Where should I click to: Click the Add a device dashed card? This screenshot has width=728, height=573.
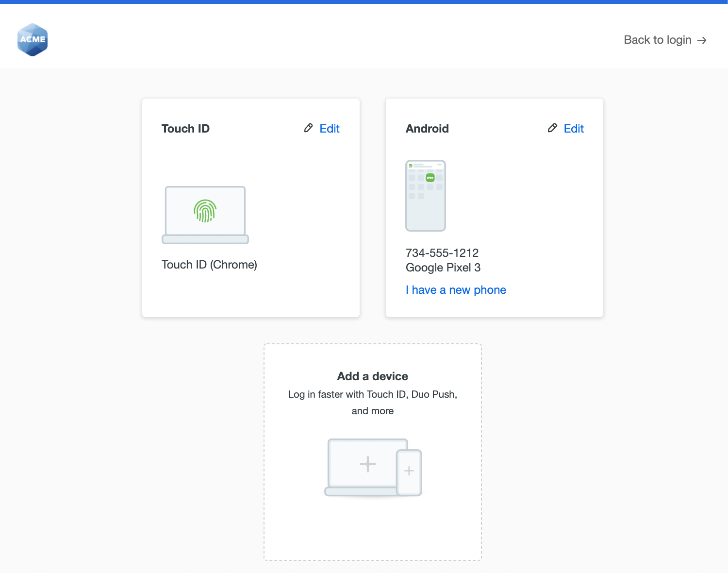point(372,451)
